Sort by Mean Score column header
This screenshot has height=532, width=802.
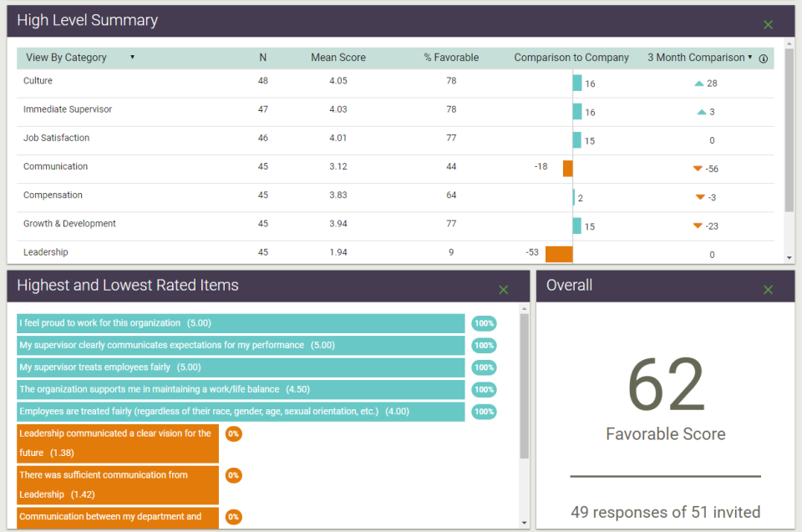(338, 58)
